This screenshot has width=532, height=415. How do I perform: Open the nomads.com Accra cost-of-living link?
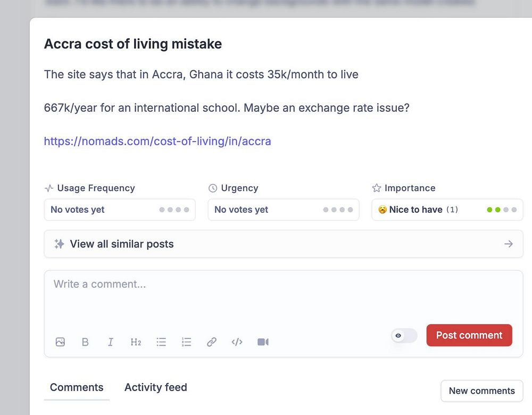click(157, 141)
